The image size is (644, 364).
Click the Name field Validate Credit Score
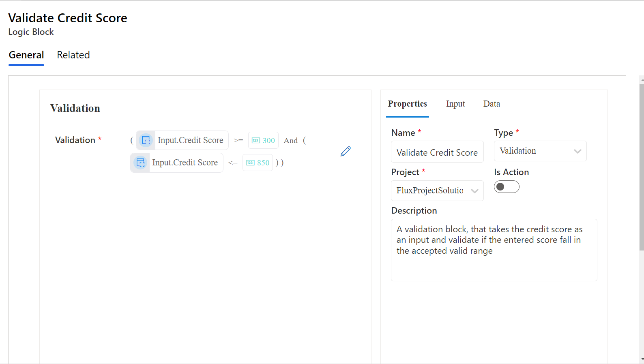pyautogui.click(x=437, y=152)
